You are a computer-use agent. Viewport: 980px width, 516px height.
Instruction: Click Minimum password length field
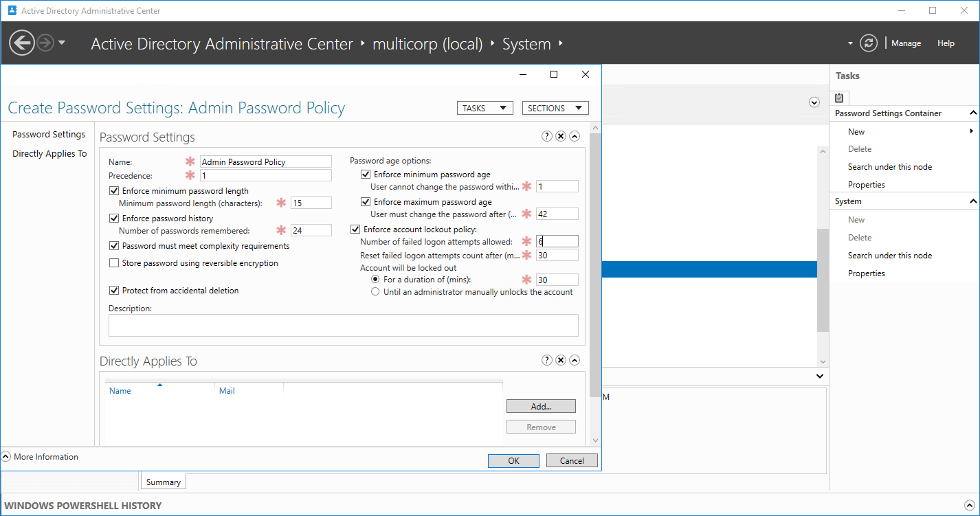pos(311,203)
